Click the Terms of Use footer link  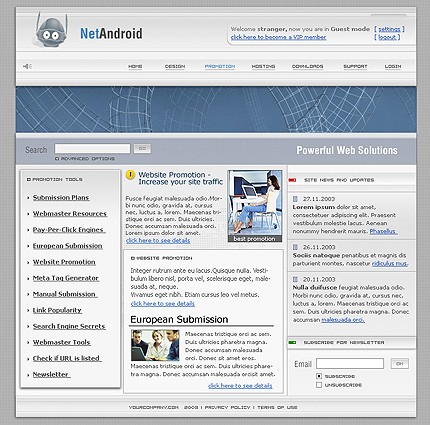(277, 407)
